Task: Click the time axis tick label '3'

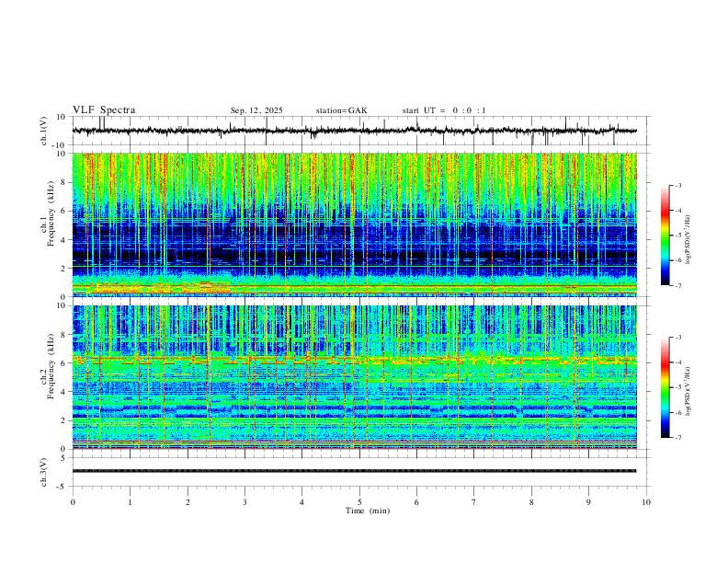Action: click(x=245, y=502)
